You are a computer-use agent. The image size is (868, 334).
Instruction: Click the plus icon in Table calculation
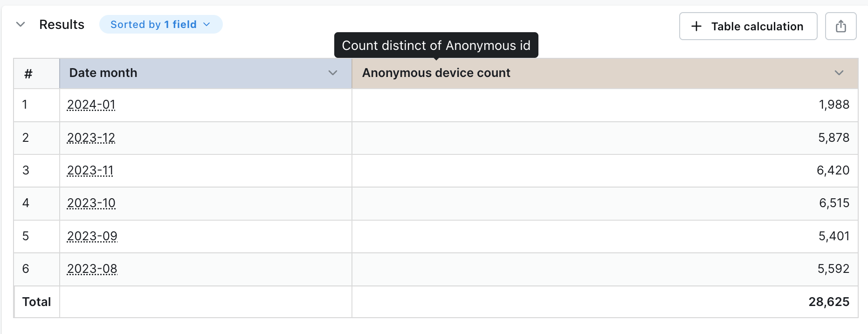pos(696,26)
